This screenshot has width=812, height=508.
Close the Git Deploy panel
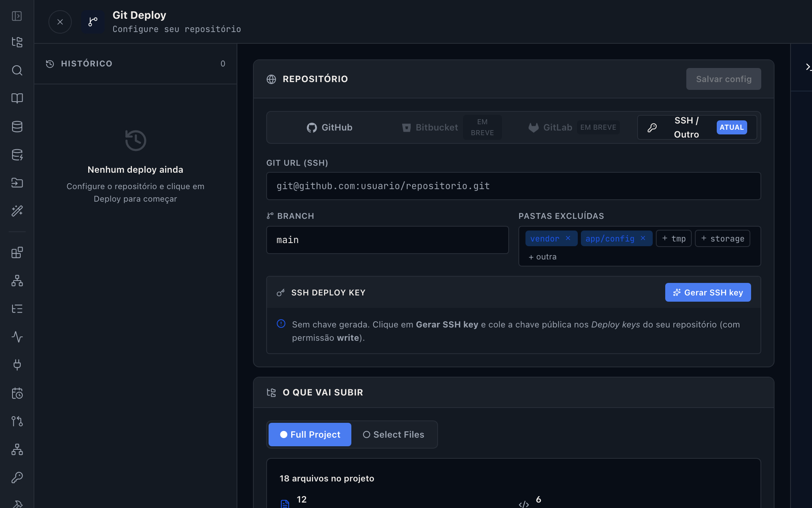[60, 22]
